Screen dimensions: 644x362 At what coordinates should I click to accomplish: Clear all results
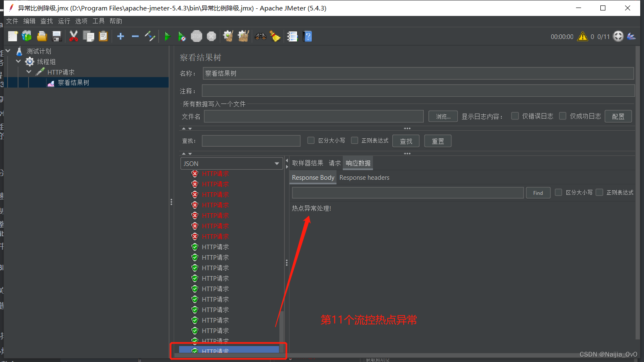pos(243,36)
